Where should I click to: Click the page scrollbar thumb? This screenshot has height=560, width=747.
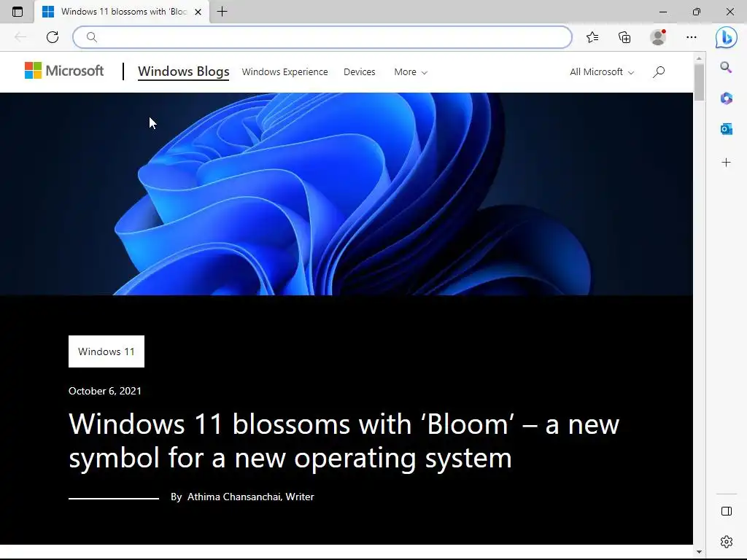(699, 82)
